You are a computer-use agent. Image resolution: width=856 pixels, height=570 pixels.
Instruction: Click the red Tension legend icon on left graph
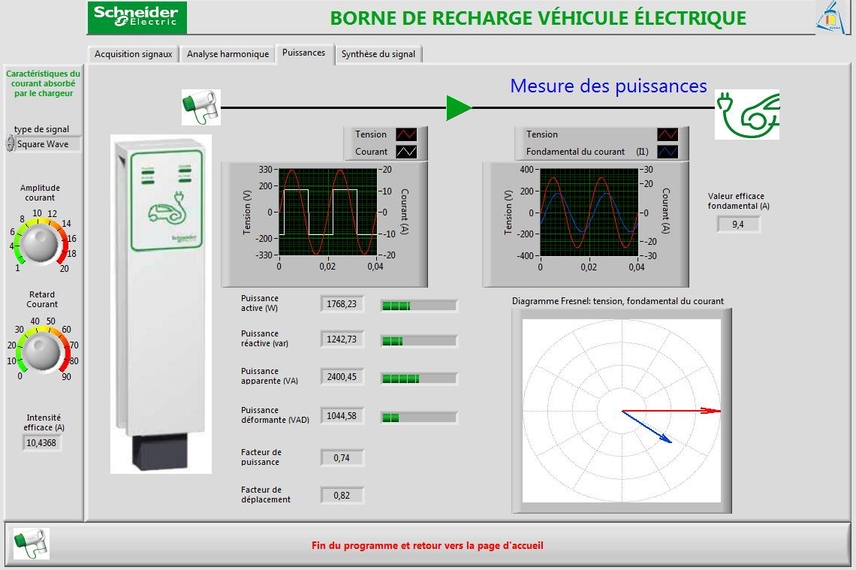[406, 134]
